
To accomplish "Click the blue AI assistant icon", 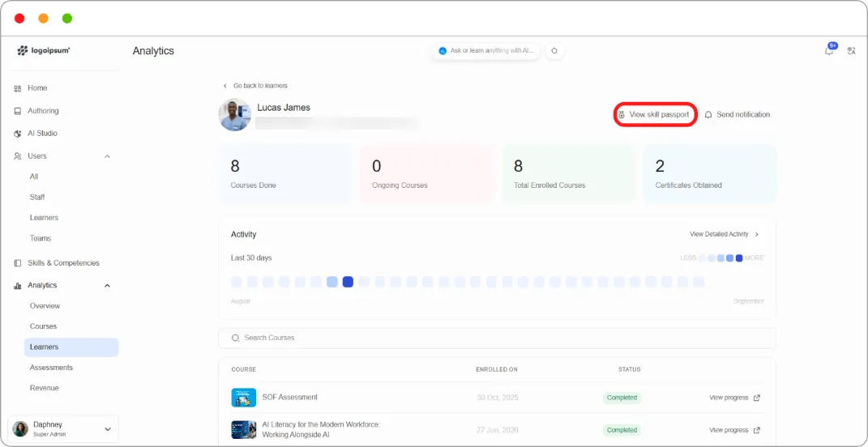I will tap(443, 50).
